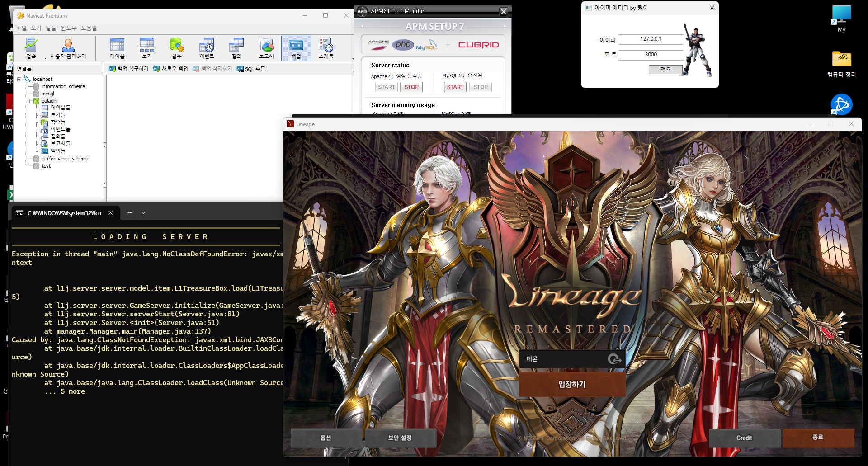868x466 pixels.
Task: Select the 질의 query toolbar icon
Action: 236,48
